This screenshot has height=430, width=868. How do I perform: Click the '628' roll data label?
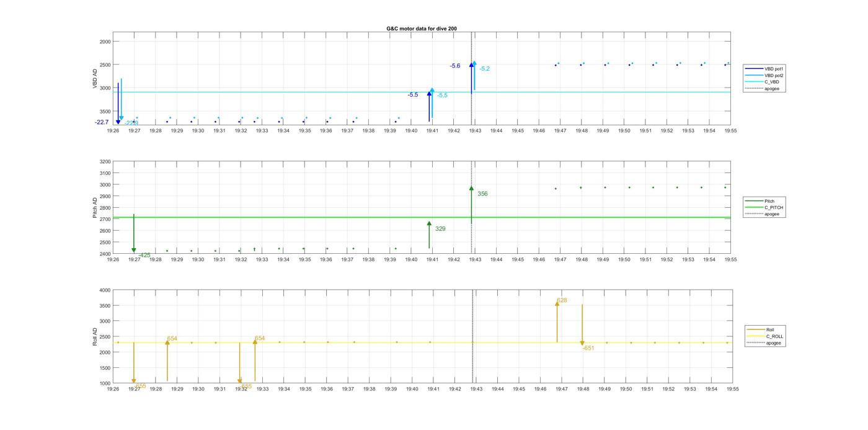click(562, 300)
